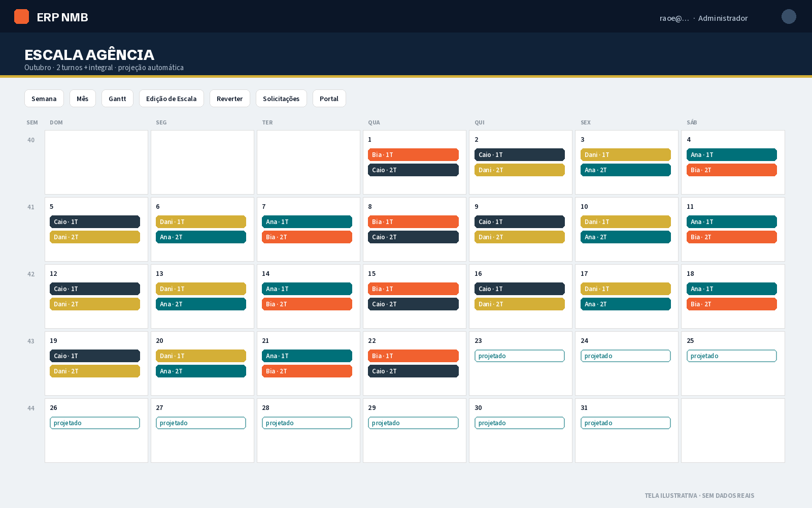This screenshot has width=812, height=508.
Task: Click the Administrador role label
Action: click(723, 18)
